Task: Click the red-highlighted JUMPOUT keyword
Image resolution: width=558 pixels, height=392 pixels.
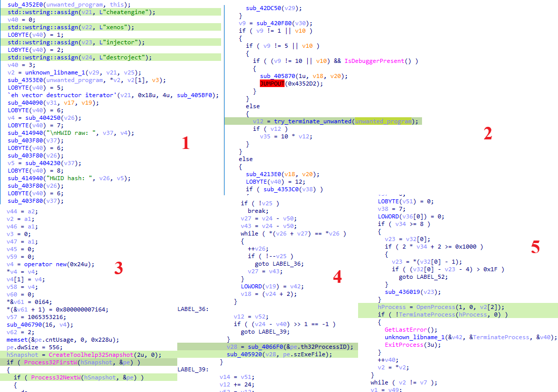Action: click(272, 84)
